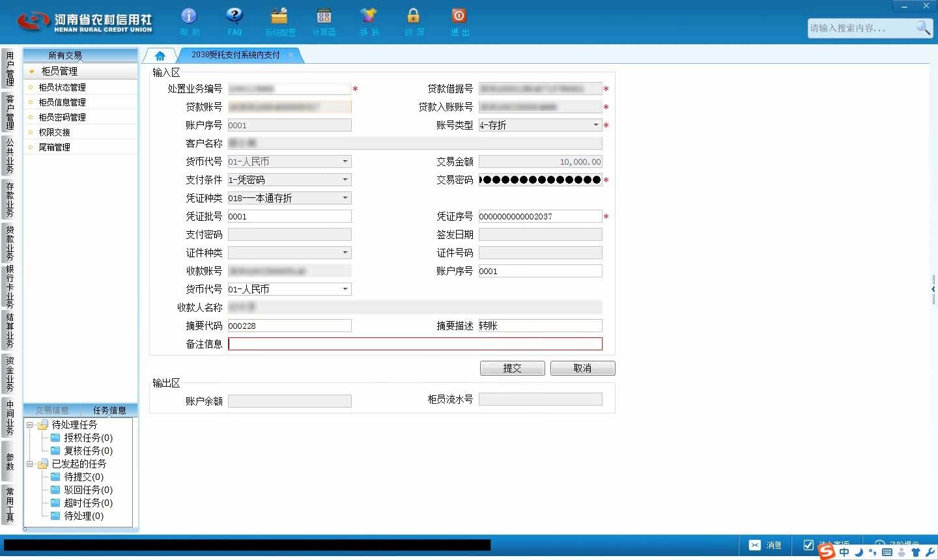This screenshot has height=560, width=938.
Task: Focus the 交易密码 password field
Action: pyautogui.click(x=540, y=180)
